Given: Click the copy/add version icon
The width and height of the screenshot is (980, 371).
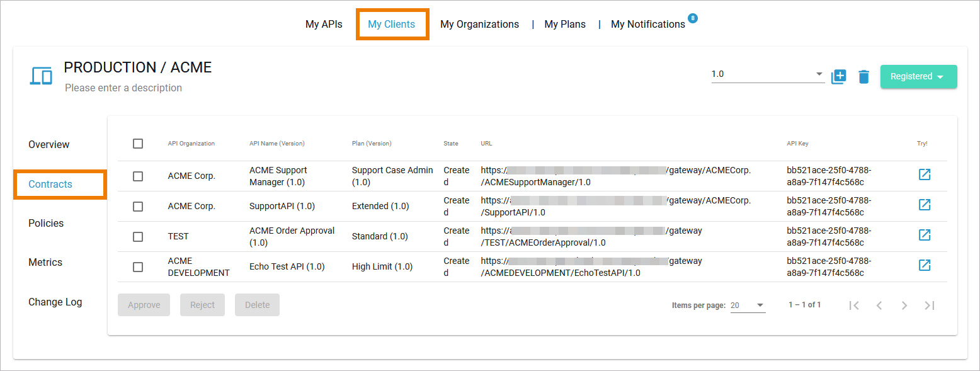Looking at the screenshot, I should (838, 76).
